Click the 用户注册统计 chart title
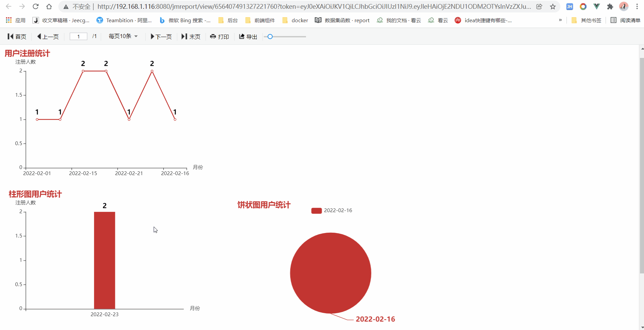This screenshot has width=644, height=330. point(27,53)
